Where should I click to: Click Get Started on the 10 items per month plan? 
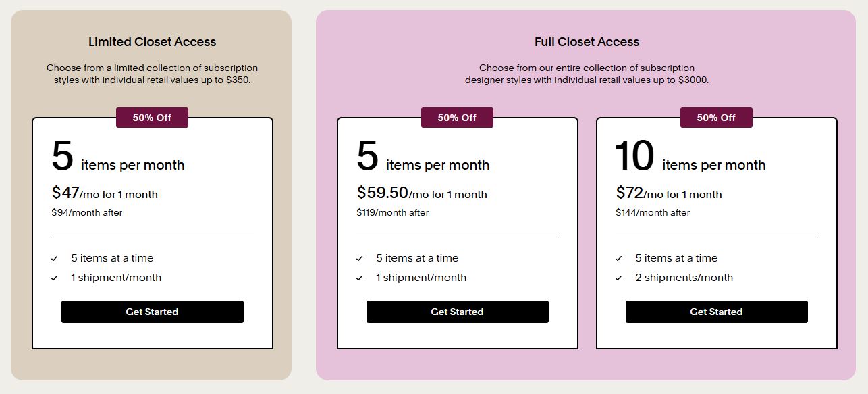716,312
